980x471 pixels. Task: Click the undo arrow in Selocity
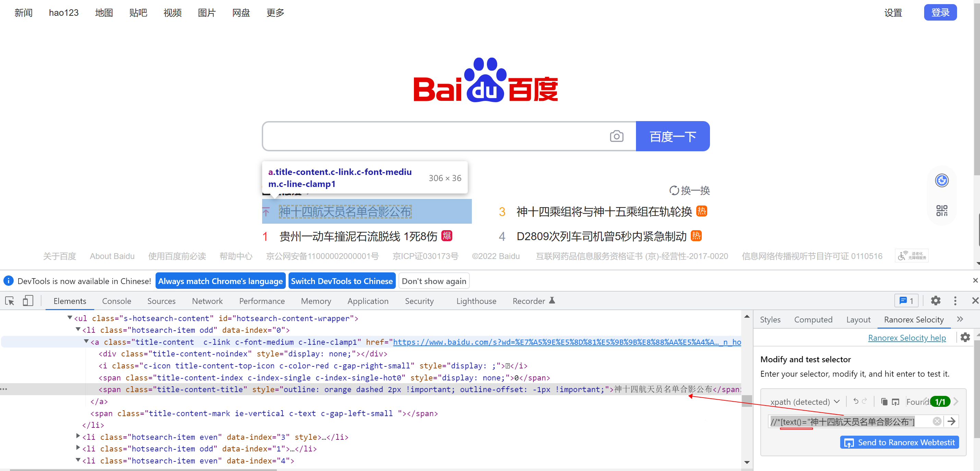tap(856, 401)
